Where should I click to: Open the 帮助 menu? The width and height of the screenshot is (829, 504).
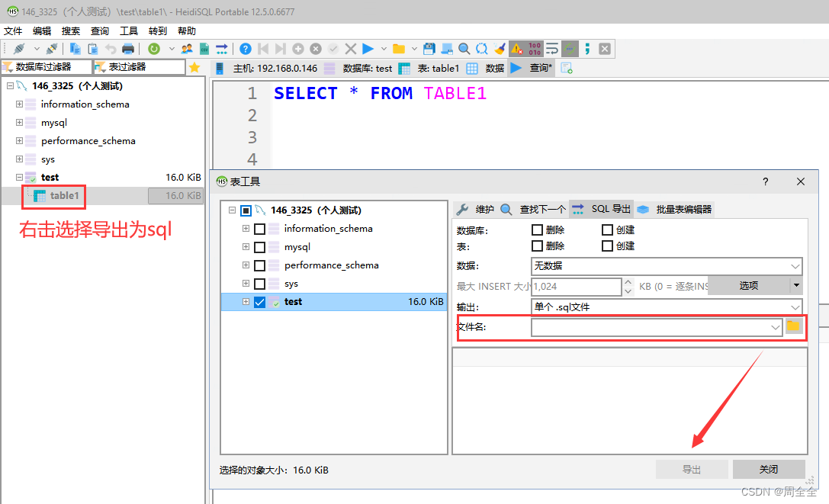tap(187, 31)
